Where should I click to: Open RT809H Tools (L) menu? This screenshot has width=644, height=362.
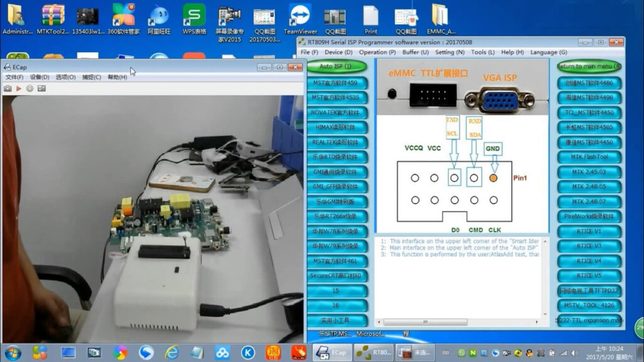click(x=482, y=52)
